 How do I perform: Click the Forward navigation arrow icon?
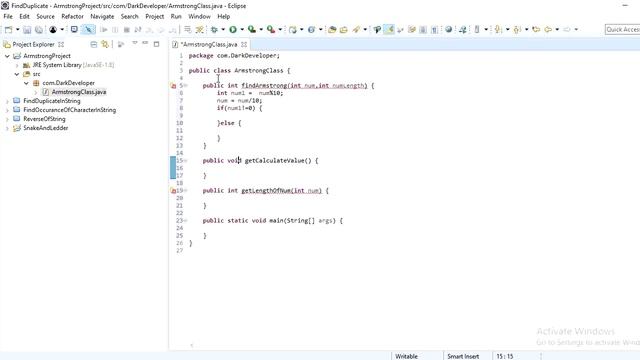(x=567, y=29)
